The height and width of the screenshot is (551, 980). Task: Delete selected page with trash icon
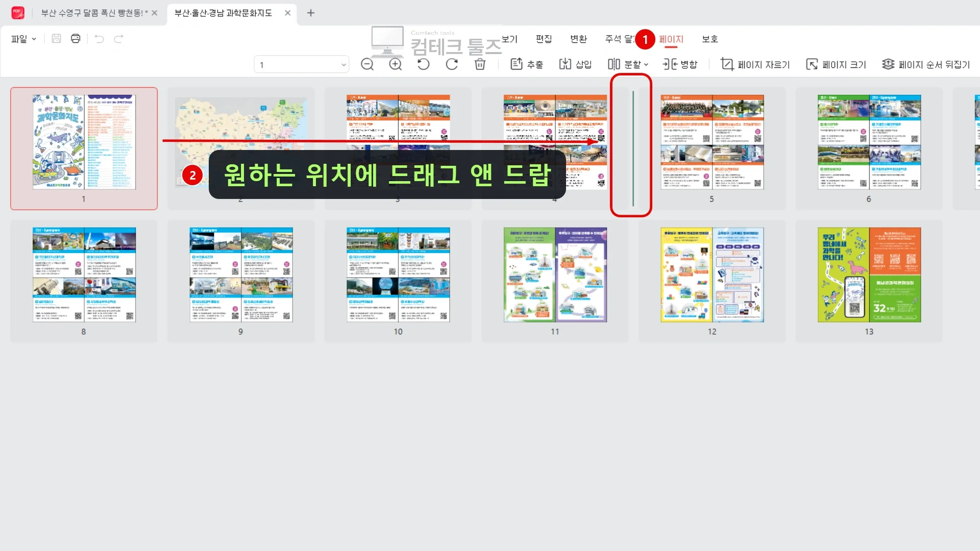pyautogui.click(x=480, y=64)
